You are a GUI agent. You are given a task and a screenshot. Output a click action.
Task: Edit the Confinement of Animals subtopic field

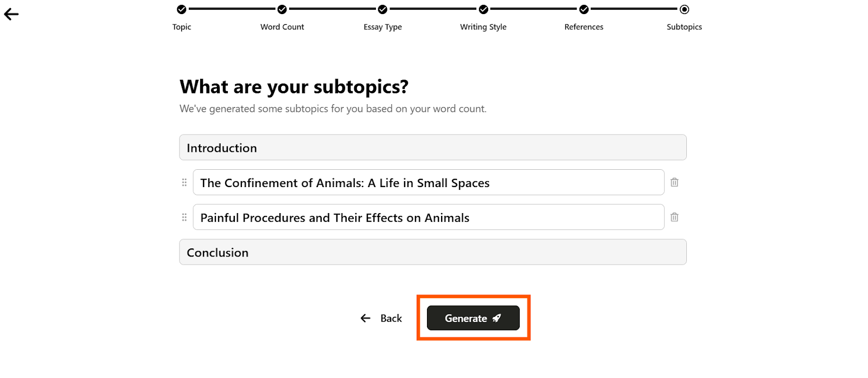pyautogui.click(x=429, y=182)
